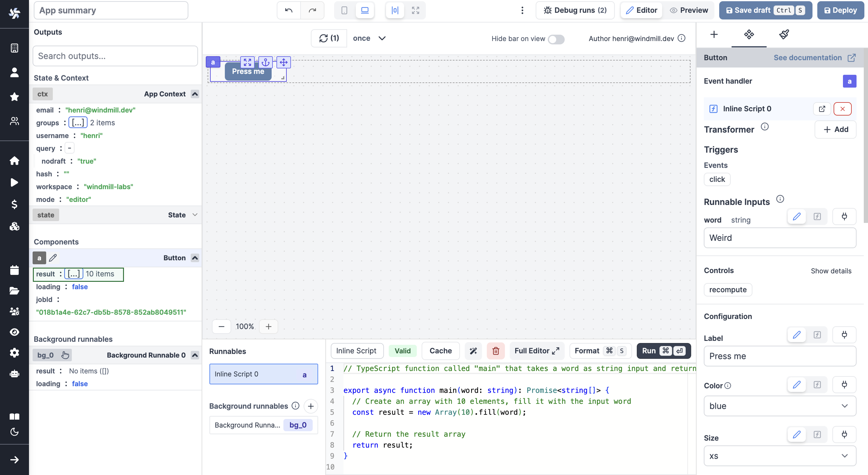Open Variables from the left sidebar

pyautogui.click(x=14, y=204)
